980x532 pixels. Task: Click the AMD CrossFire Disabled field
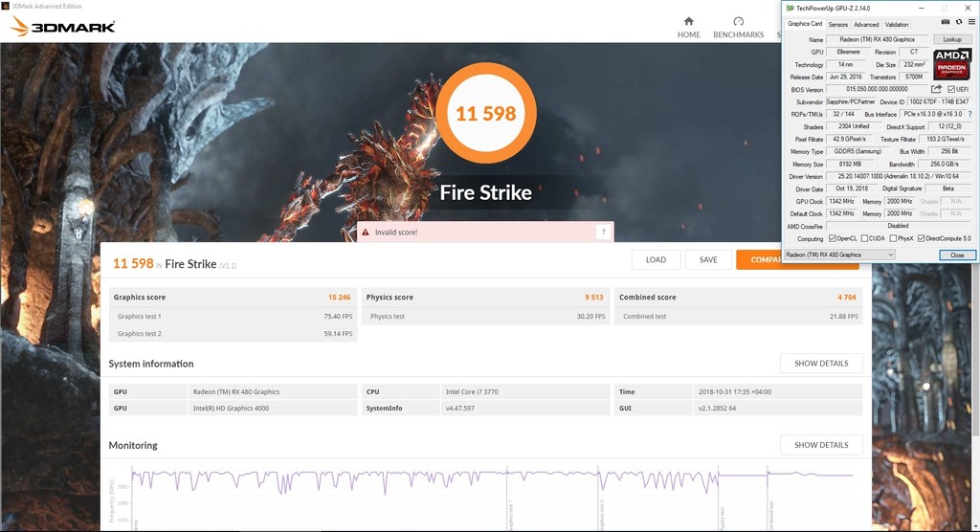coord(899,226)
